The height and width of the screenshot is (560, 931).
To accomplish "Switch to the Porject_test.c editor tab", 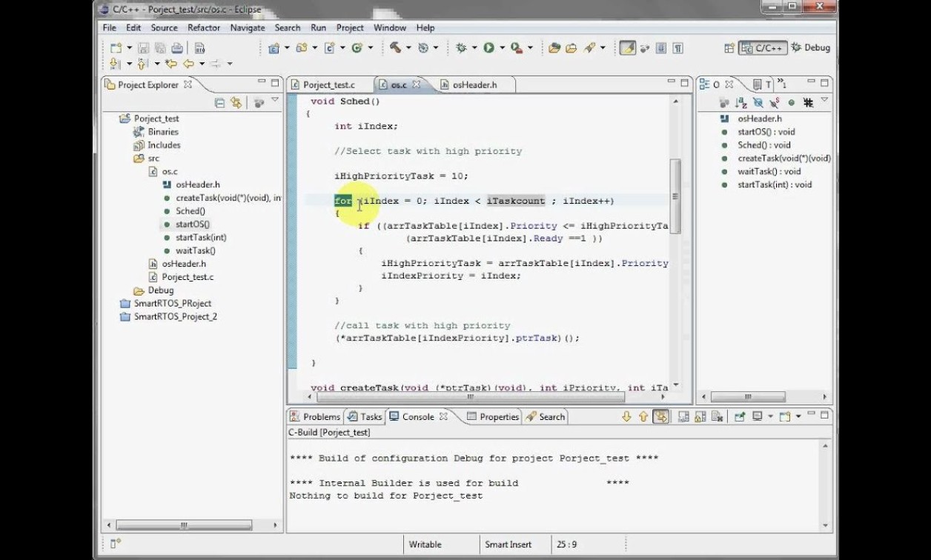I will tap(328, 84).
